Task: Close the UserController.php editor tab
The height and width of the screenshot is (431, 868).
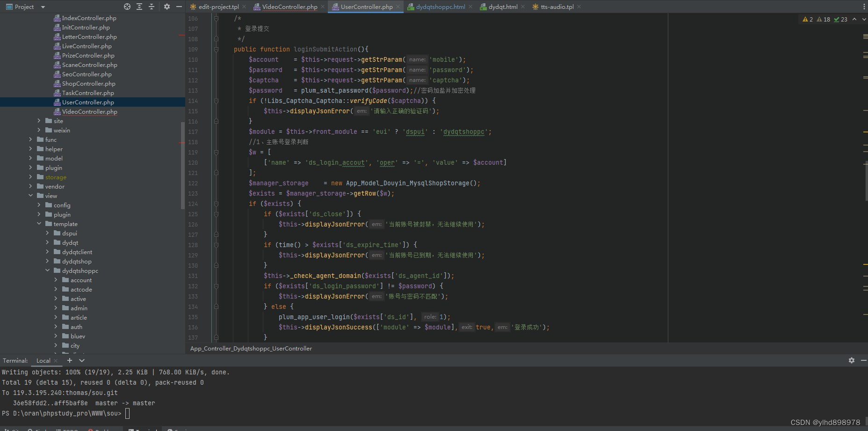Action: point(398,7)
